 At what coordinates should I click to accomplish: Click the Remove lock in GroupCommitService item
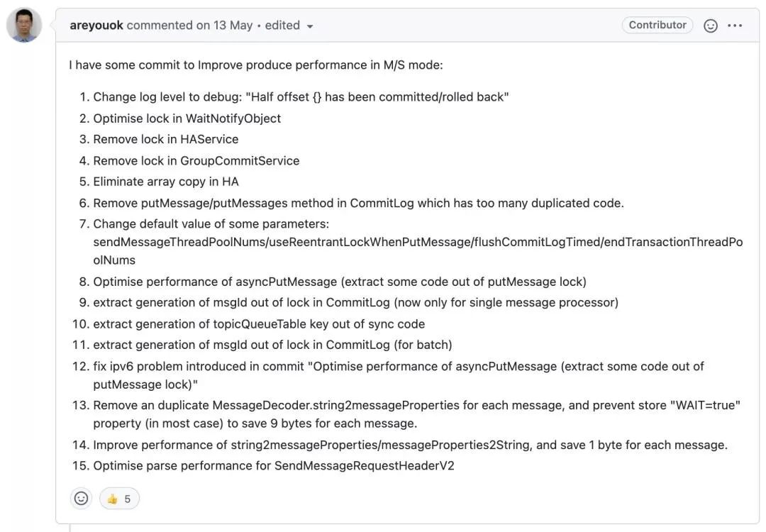(x=196, y=161)
